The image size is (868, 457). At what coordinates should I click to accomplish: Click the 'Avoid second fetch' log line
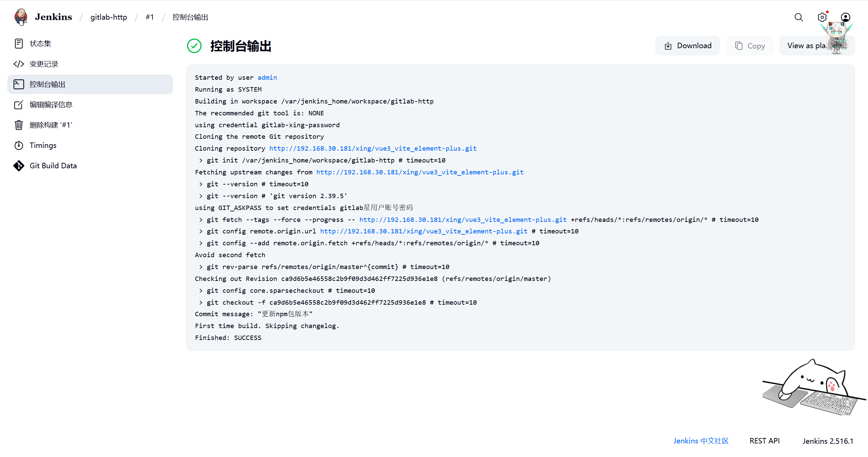coord(230,255)
